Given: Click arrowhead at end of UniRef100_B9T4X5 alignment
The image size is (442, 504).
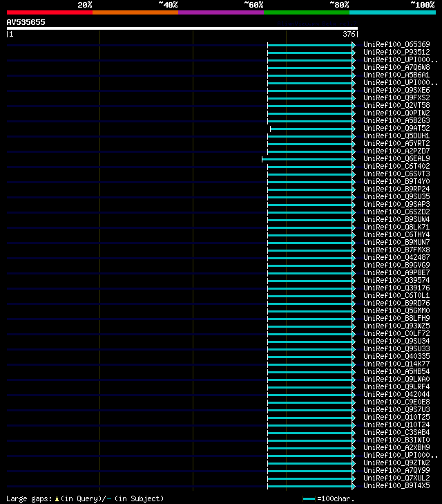Looking at the screenshot, I should click(x=354, y=486).
